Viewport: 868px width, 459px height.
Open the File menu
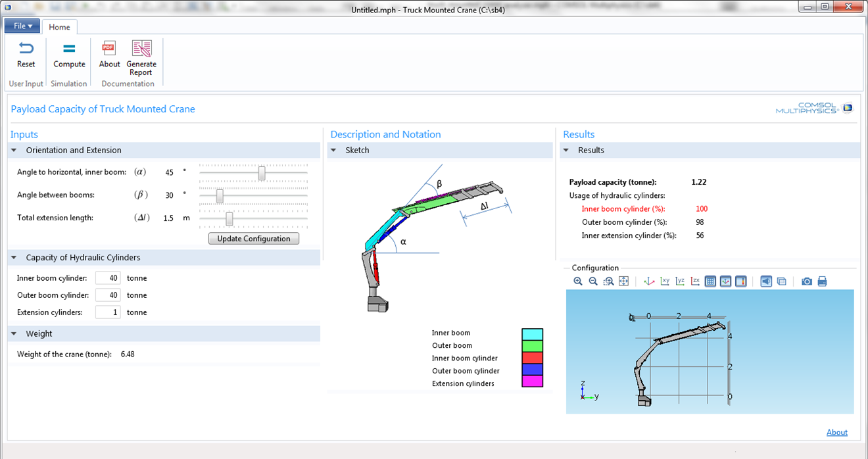click(22, 26)
